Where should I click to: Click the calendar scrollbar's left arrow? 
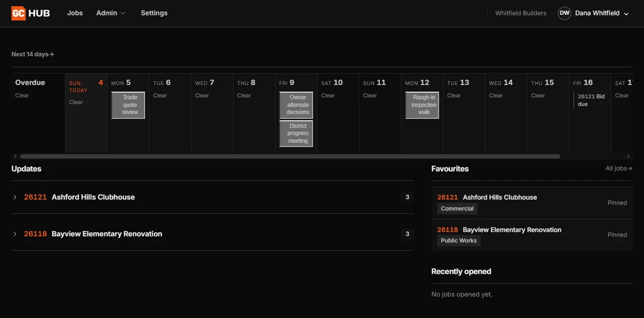point(15,157)
